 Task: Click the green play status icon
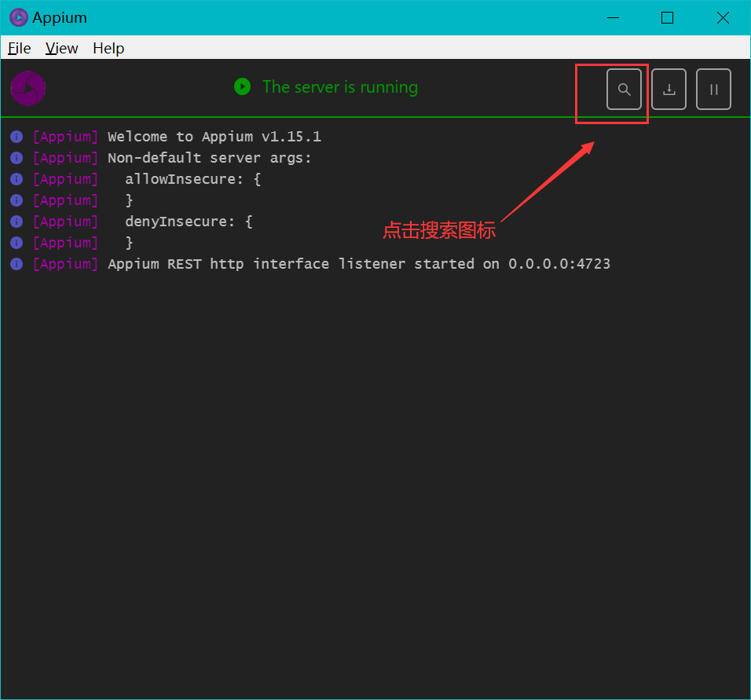tap(242, 86)
